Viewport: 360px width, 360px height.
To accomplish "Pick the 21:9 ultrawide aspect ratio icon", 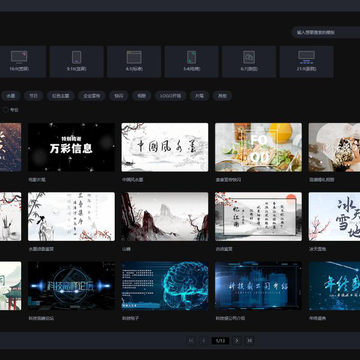I will click(x=306, y=57).
